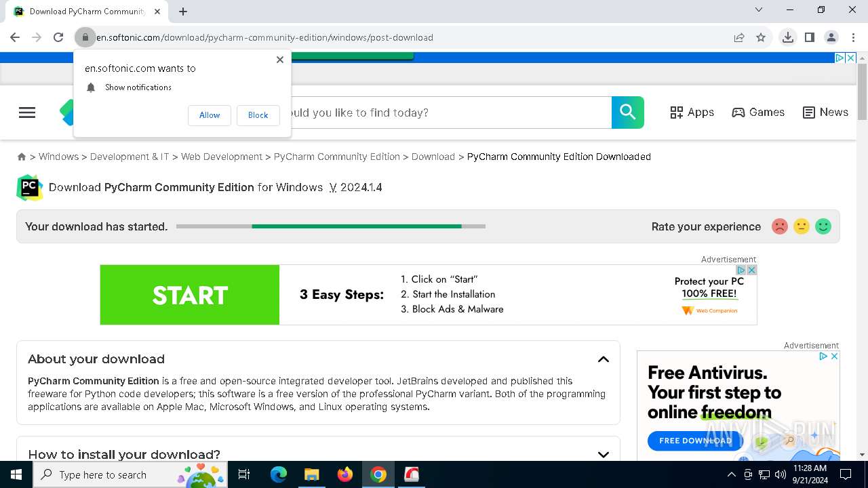Go back to previous page

pyautogui.click(x=15, y=37)
